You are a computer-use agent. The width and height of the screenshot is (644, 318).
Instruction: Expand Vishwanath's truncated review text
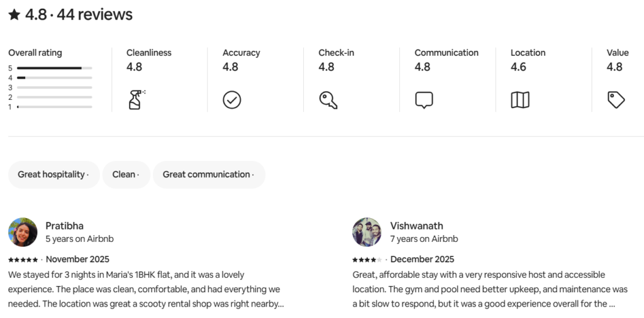pyautogui.click(x=611, y=304)
